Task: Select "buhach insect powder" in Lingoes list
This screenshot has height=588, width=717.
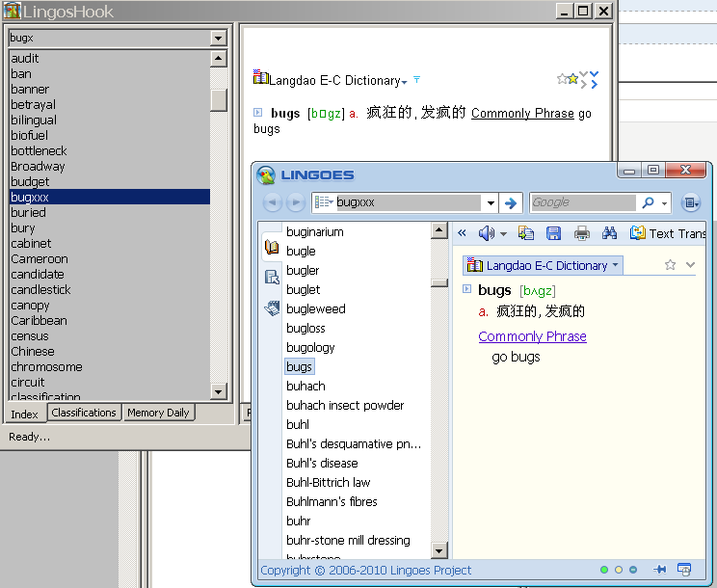Action: click(345, 406)
